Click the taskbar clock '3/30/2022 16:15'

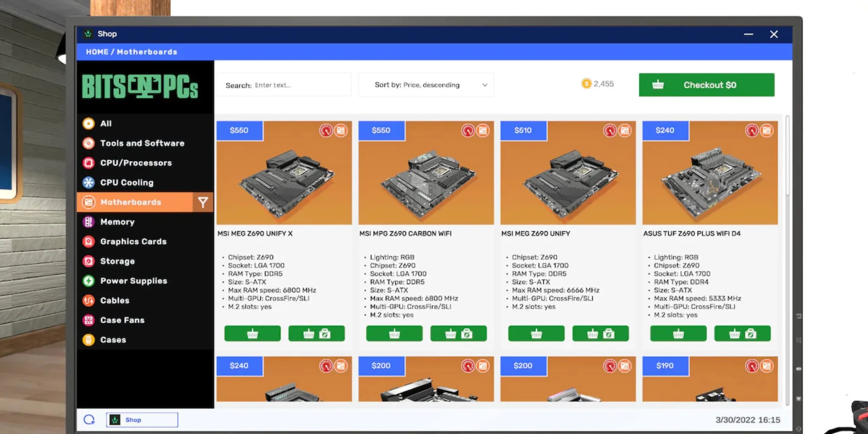pyautogui.click(x=748, y=420)
